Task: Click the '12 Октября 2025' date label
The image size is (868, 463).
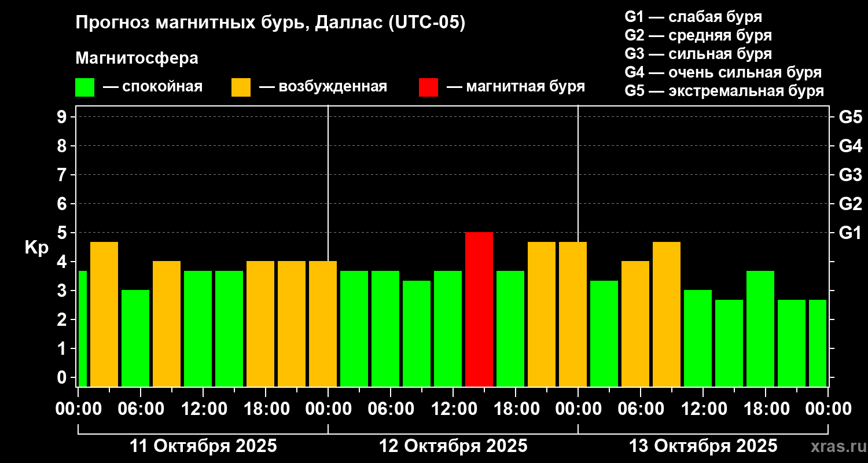Action: coord(453,446)
